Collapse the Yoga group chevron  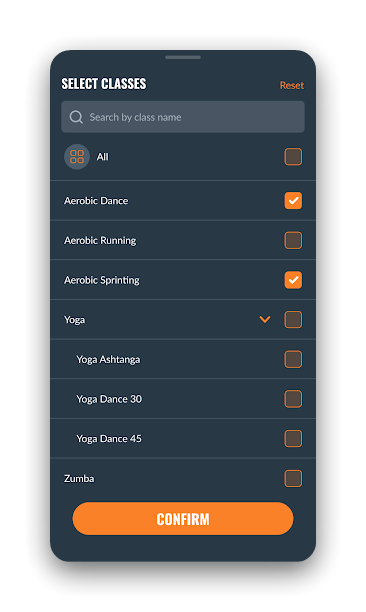265,320
